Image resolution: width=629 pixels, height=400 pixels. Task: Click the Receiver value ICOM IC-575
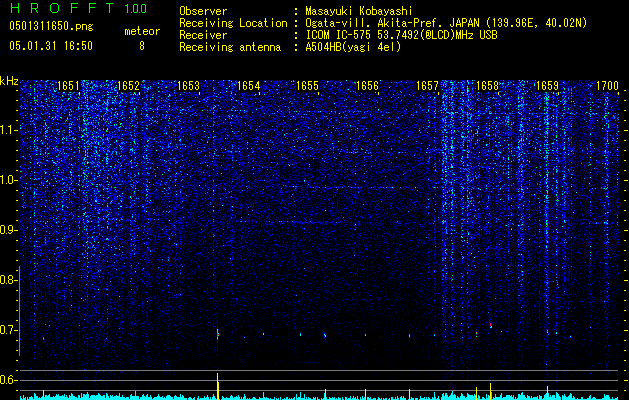coord(340,35)
